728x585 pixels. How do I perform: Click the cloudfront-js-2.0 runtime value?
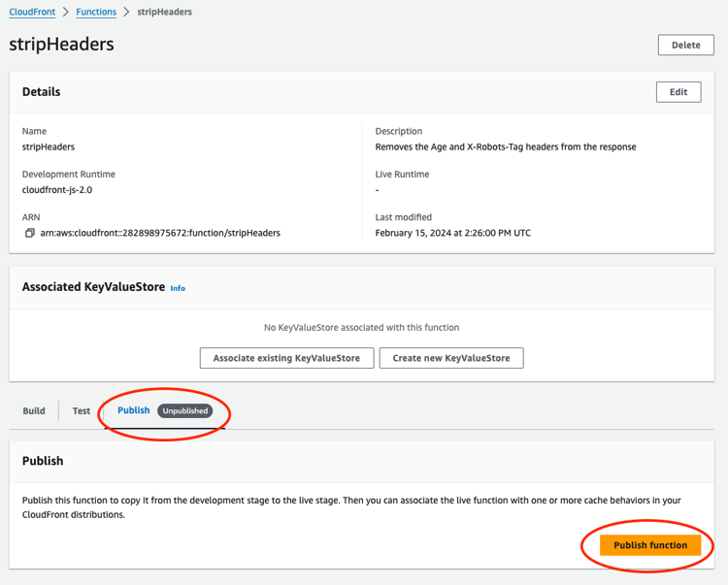(57, 190)
